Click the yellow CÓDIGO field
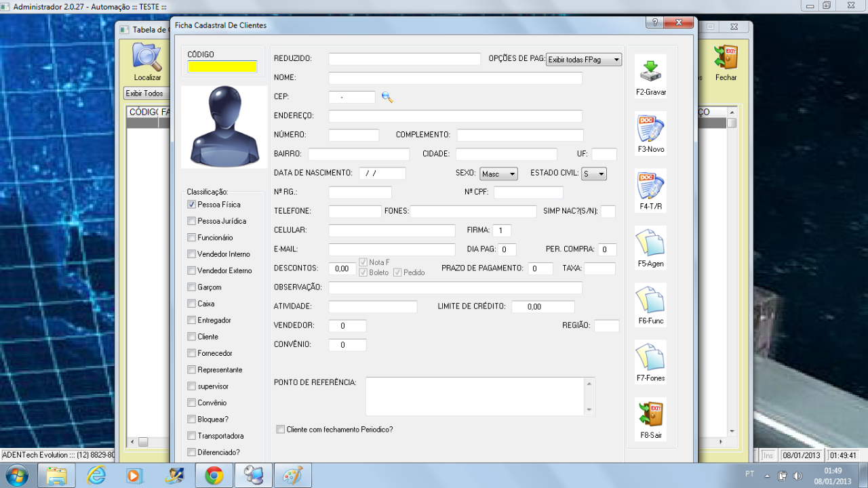The image size is (868, 488). (222, 66)
